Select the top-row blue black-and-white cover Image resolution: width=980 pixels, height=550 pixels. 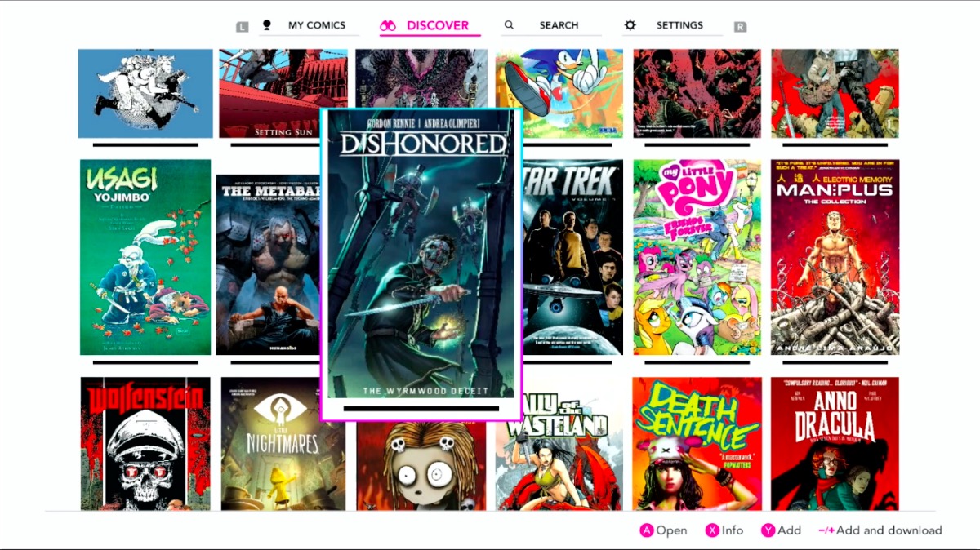point(145,94)
